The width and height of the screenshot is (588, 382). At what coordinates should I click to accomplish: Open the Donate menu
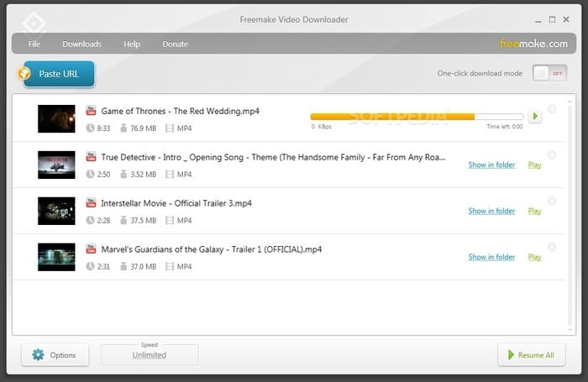click(x=175, y=44)
